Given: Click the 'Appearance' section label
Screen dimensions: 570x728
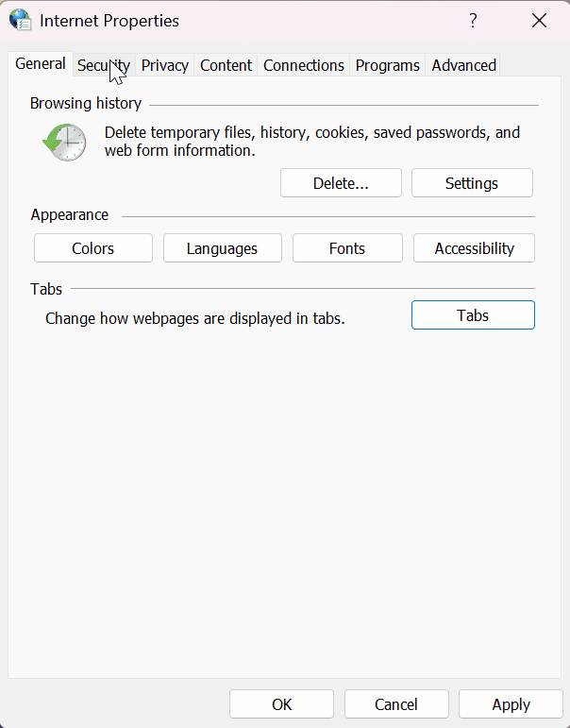Looking at the screenshot, I should (70, 215).
